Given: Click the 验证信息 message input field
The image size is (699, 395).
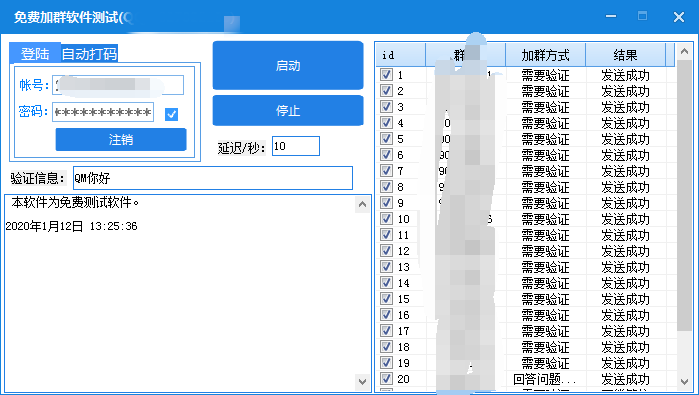Looking at the screenshot, I should point(213,178).
